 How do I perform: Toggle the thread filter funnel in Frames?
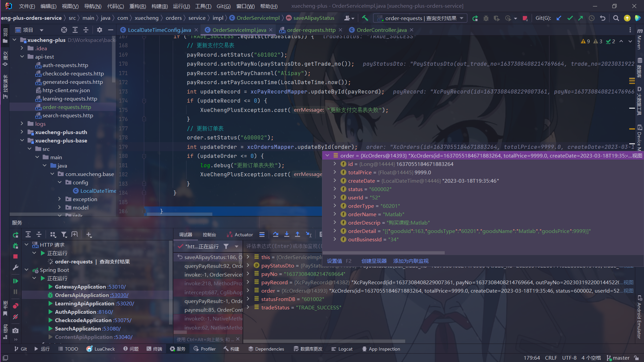226,246
